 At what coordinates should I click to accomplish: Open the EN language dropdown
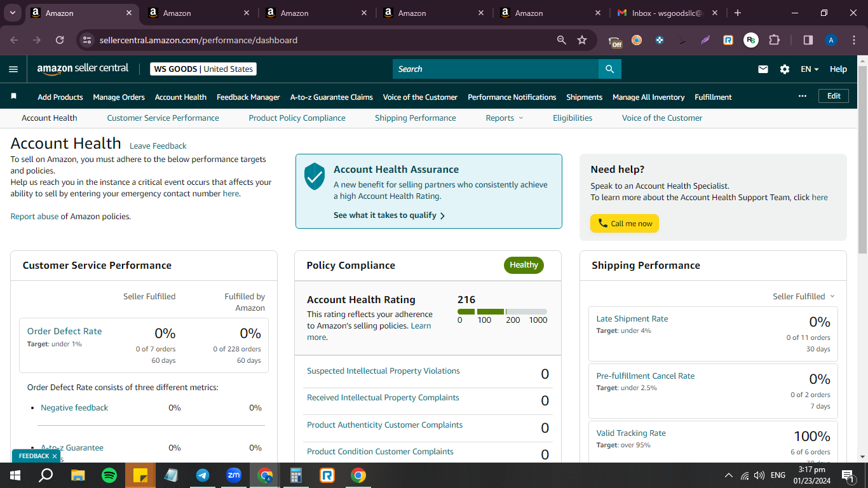(810, 69)
